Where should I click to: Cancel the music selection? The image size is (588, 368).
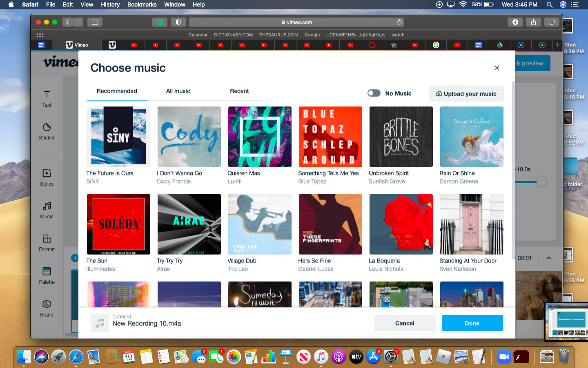405,323
